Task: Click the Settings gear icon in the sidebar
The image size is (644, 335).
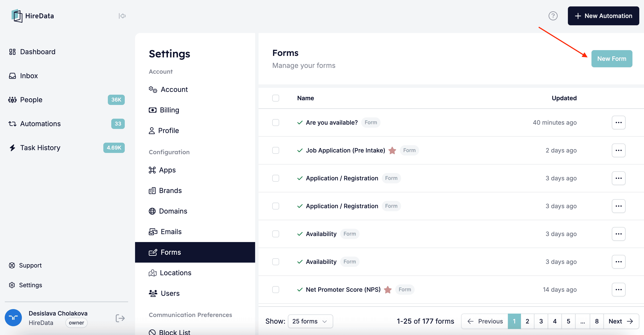Action: [x=12, y=285]
